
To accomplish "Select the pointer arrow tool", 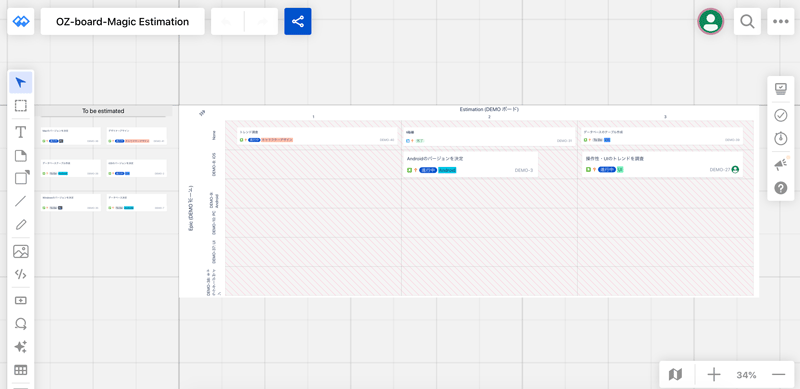I will tap(20, 83).
